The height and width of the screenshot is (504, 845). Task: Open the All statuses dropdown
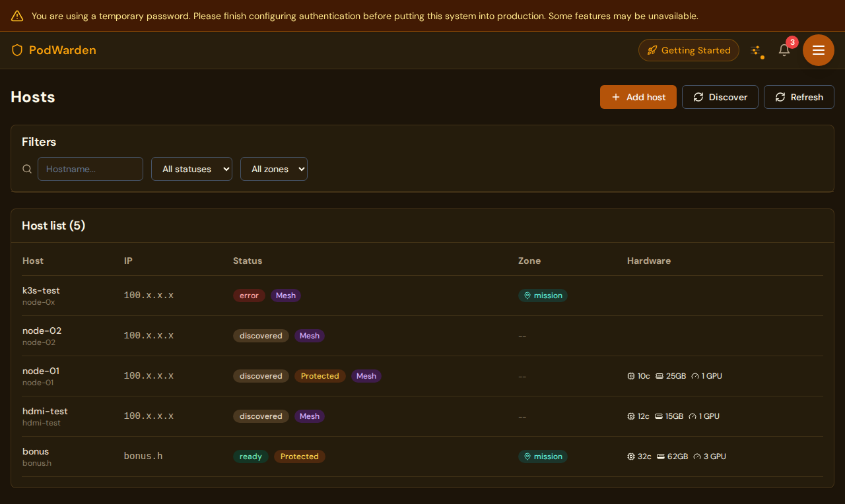point(191,169)
